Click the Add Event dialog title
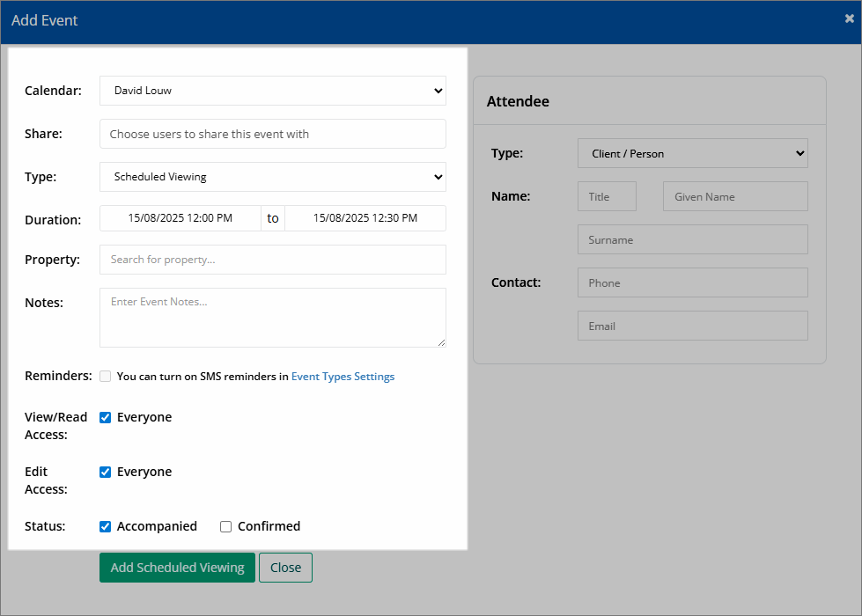 coord(45,20)
